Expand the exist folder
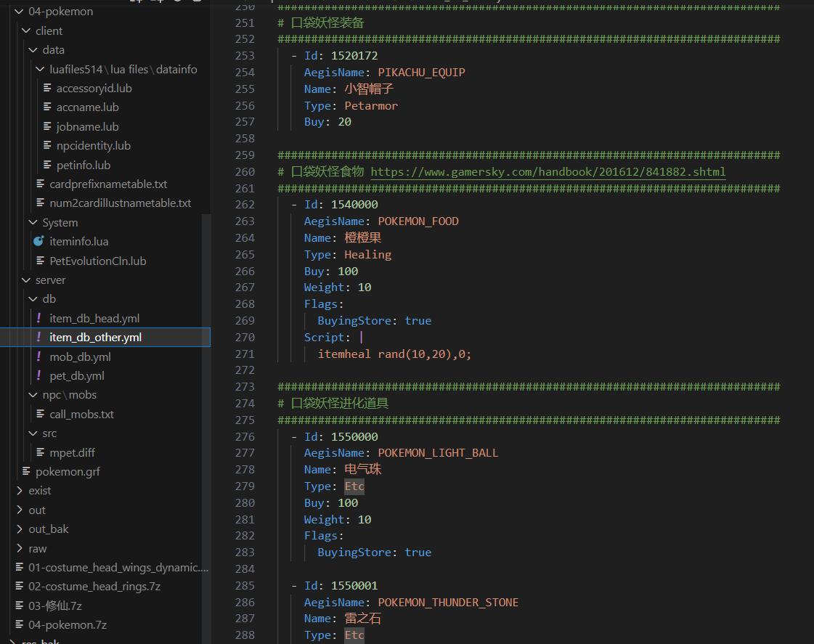The height and width of the screenshot is (644, 814). point(20,491)
